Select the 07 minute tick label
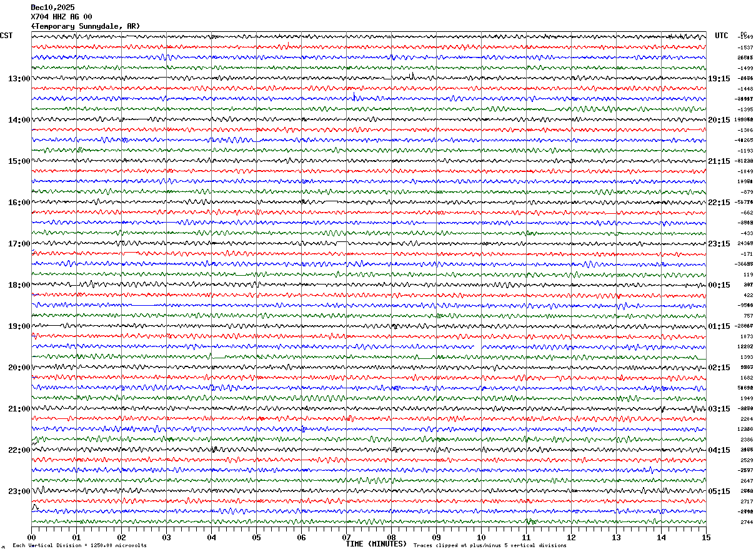Image resolution: width=756 pixels, height=554 pixels. pos(346,538)
